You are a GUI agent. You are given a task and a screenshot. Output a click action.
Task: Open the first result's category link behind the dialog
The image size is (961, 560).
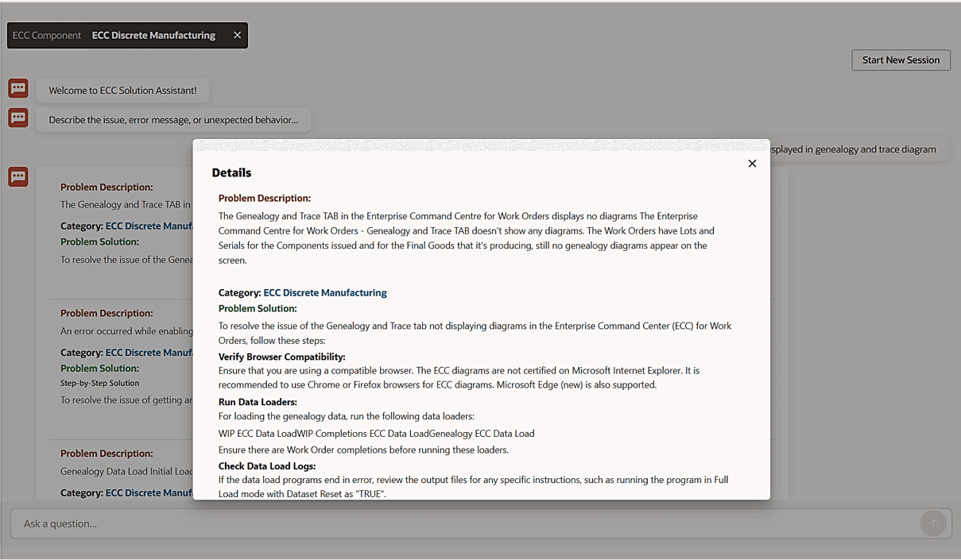pyautogui.click(x=149, y=226)
